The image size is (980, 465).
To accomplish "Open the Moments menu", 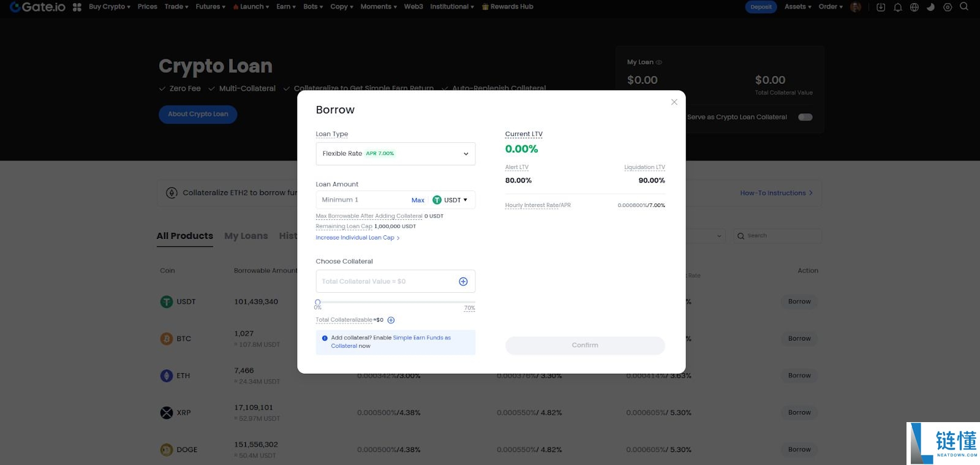I will click(x=379, y=7).
